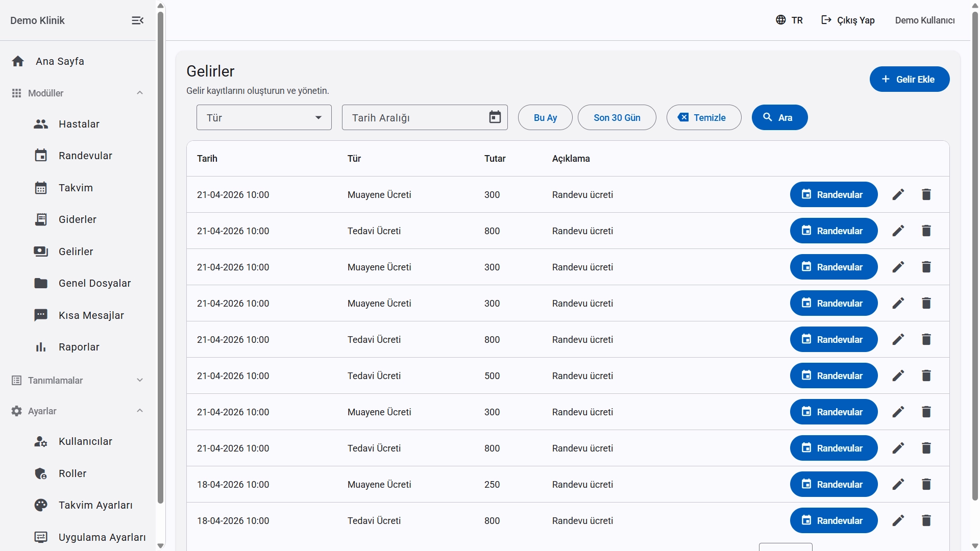Click the TR language label

click(x=797, y=20)
